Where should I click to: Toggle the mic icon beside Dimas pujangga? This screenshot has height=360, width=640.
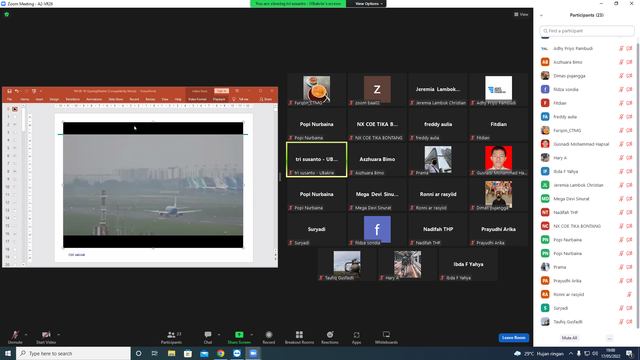point(621,76)
